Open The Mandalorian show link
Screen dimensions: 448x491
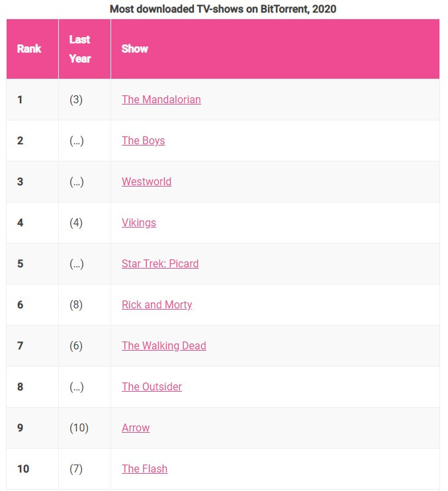(161, 99)
